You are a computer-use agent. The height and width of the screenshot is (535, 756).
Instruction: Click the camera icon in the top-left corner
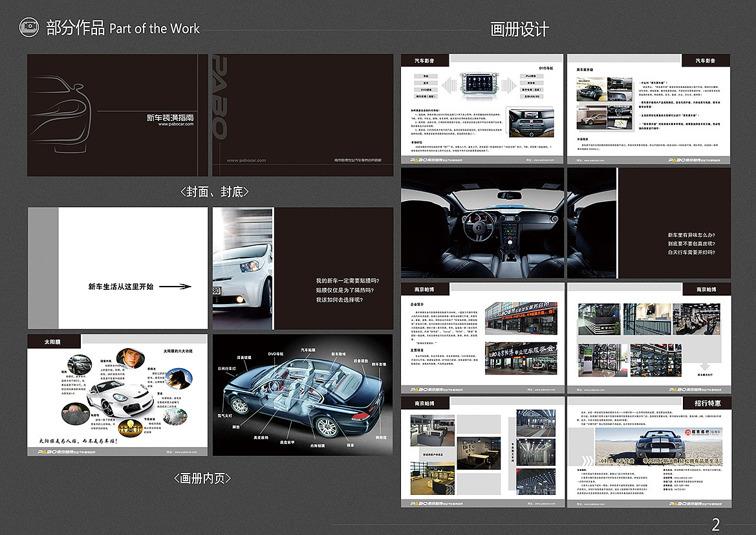[x=30, y=27]
